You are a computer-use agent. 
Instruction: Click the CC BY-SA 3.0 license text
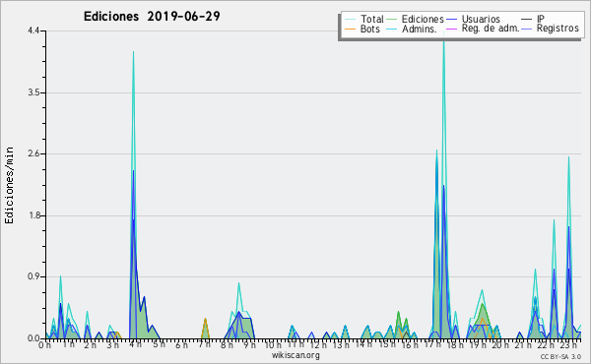(x=560, y=356)
